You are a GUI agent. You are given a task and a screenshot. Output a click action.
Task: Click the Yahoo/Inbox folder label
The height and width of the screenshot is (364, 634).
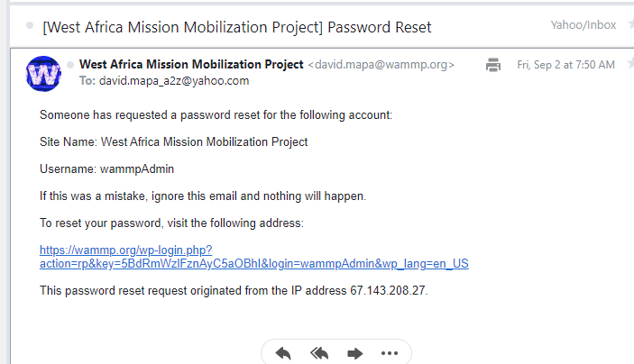point(583,25)
